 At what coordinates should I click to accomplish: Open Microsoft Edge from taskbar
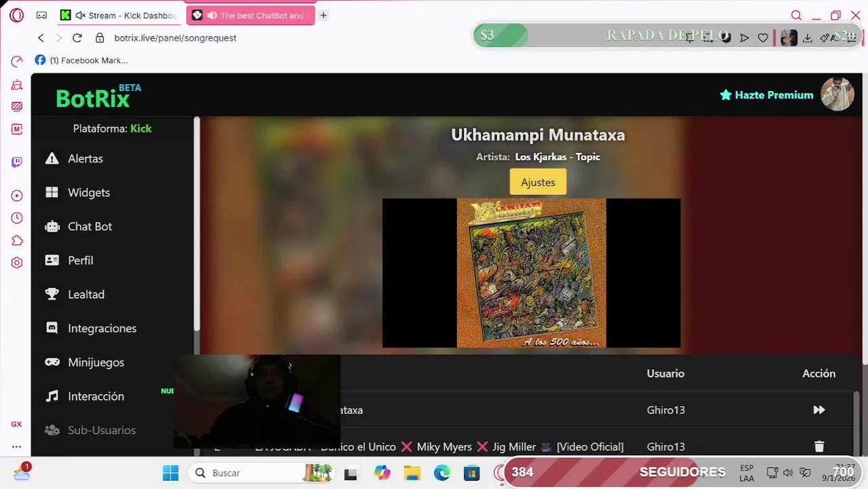(441, 473)
